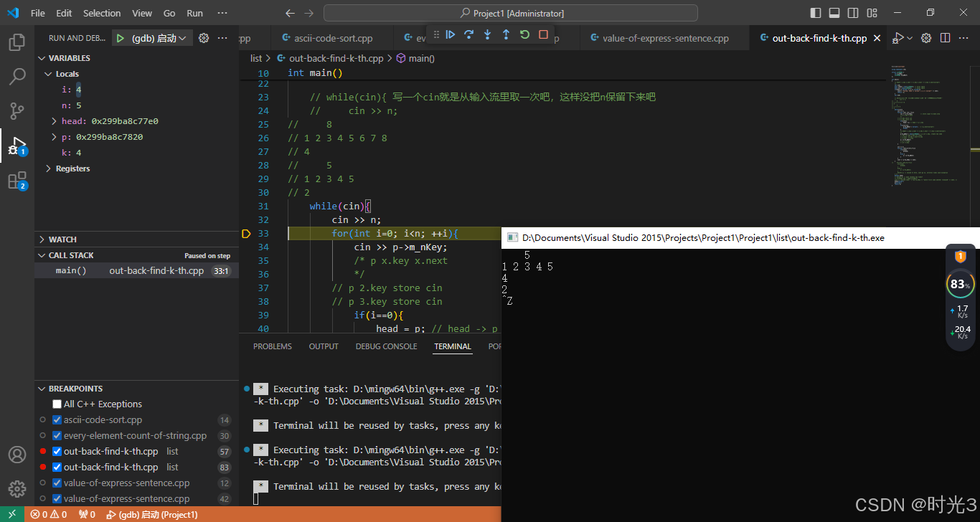Go forward with the navigation arrow
Screen dimensions: 980x522
308,13
